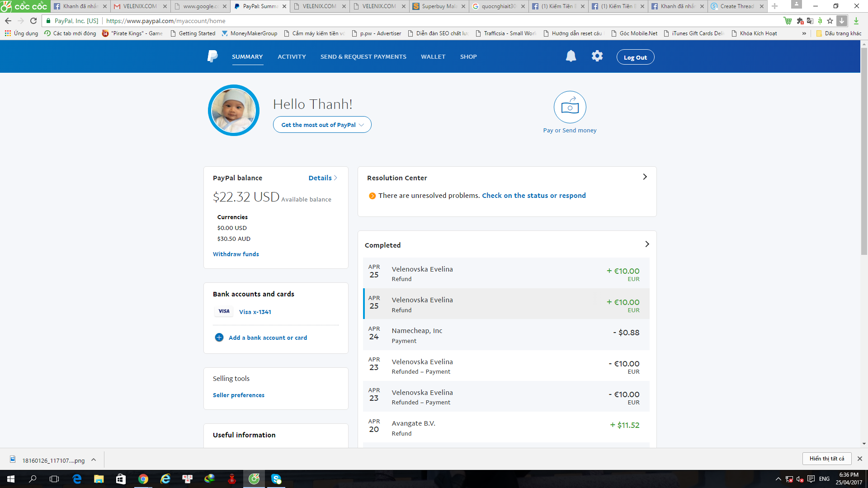Open the WALLET tab
Viewport: 868px width, 488px height.
(x=433, y=56)
